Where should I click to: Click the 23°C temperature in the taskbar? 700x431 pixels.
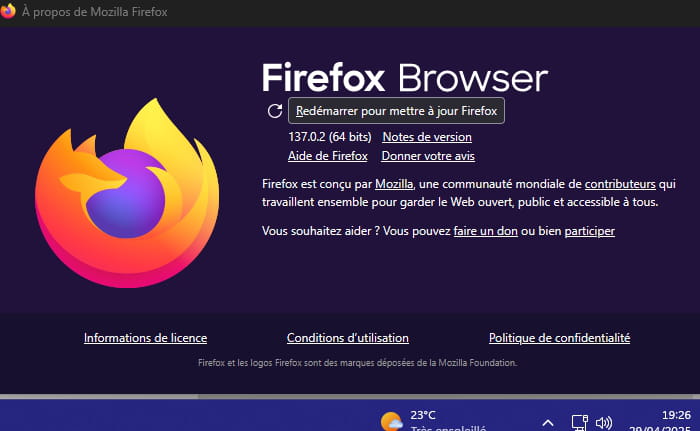(423, 415)
